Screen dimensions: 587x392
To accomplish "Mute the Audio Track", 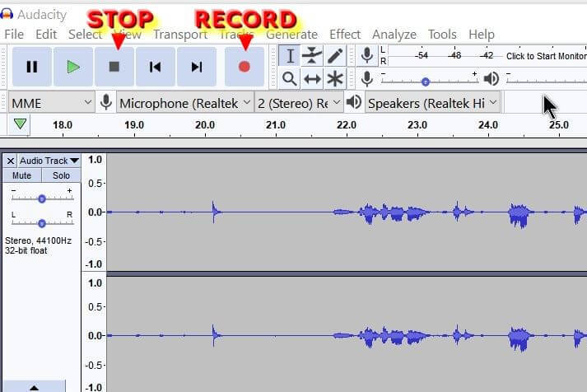I will tap(21, 175).
